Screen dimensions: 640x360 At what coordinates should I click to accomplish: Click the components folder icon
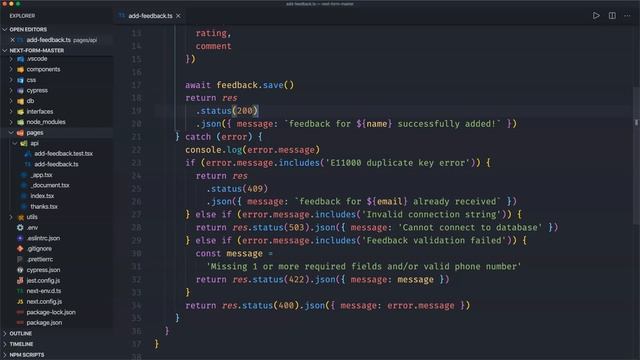[20, 70]
